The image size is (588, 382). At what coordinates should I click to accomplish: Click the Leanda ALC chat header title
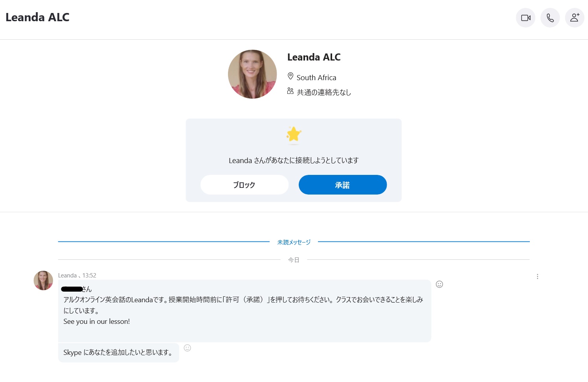click(37, 17)
